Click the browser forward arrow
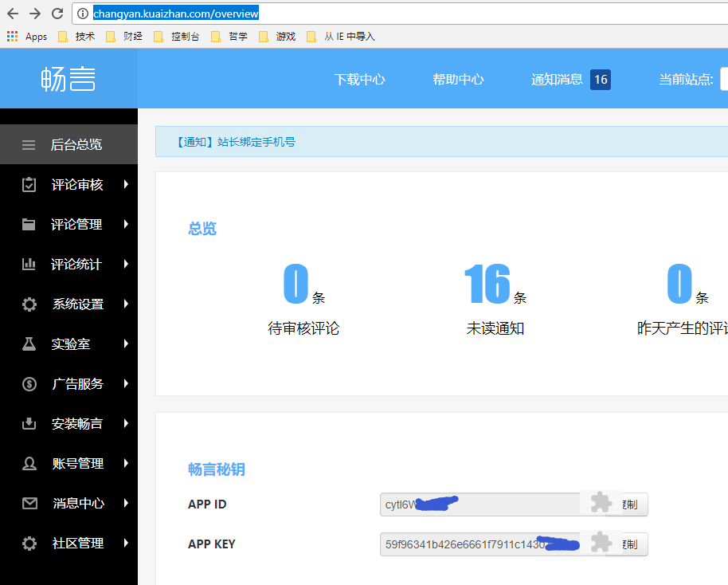This screenshot has width=728, height=585. tap(35, 14)
